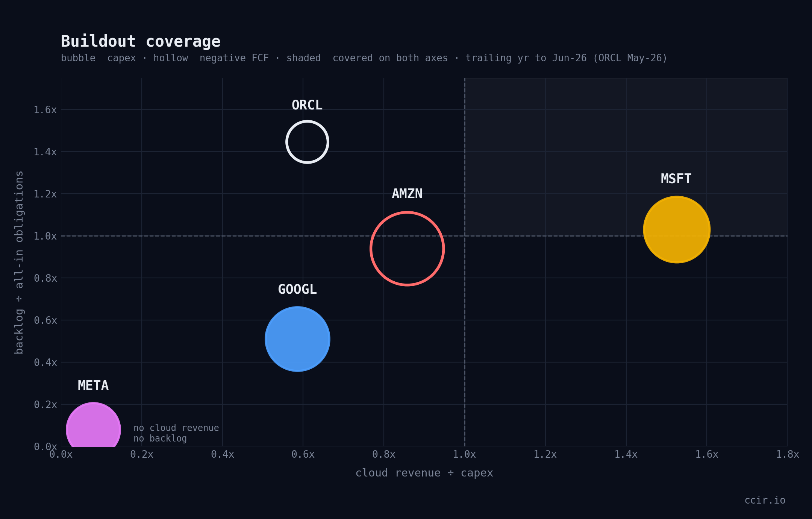Select the yellow MSFT bubble
This screenshot has height=519, width=812.
point(677,229)
